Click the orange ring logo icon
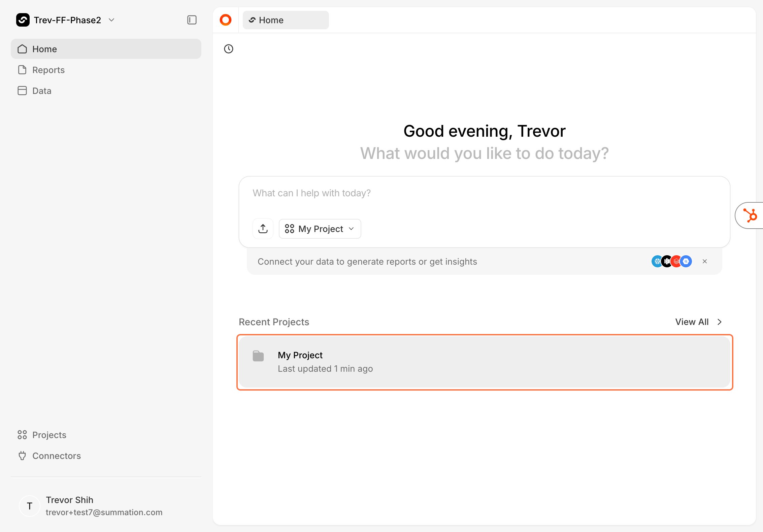763x532 pixels. 226,20
